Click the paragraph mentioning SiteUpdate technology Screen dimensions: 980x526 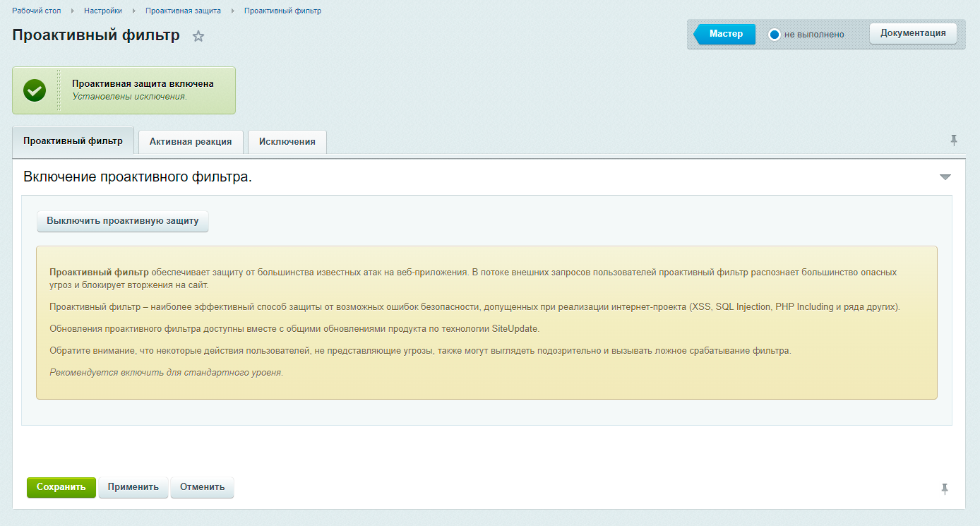(x=294, y=329)
